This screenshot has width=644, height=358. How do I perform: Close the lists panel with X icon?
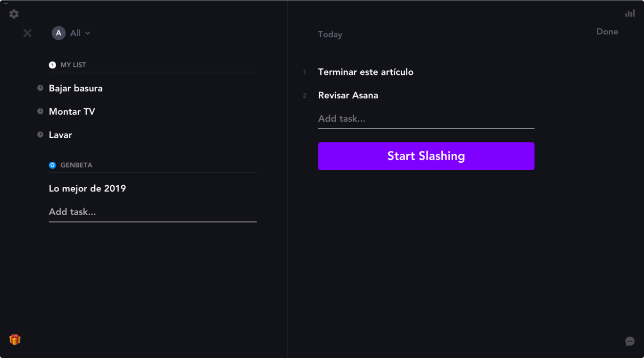tap(28, 33)
